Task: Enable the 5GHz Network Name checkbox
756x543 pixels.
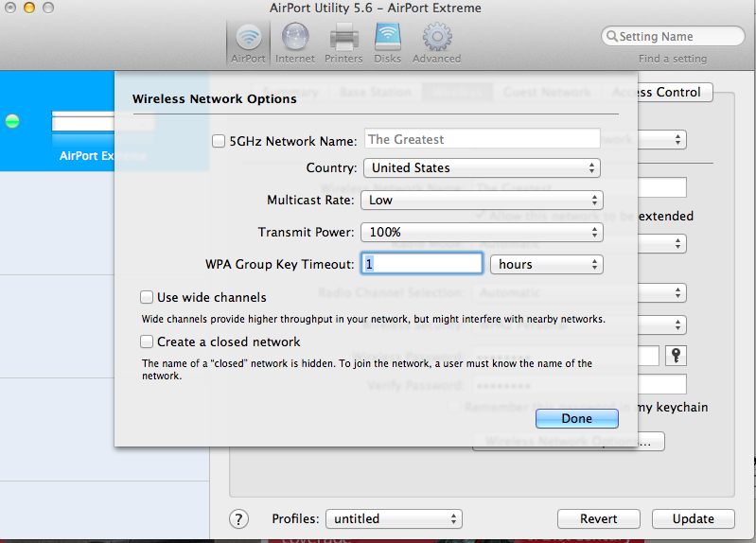Action: [x=219, y=141]
